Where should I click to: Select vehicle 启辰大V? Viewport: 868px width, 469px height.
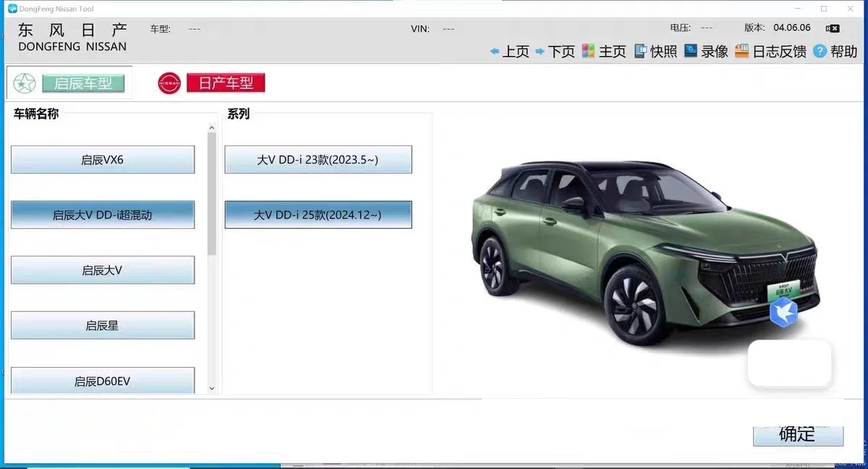[103, 270]
